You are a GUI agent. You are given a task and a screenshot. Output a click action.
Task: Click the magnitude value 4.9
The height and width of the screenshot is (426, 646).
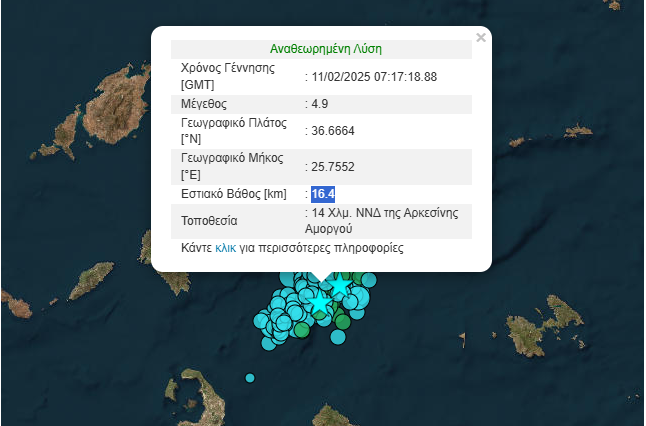(320, 104)
